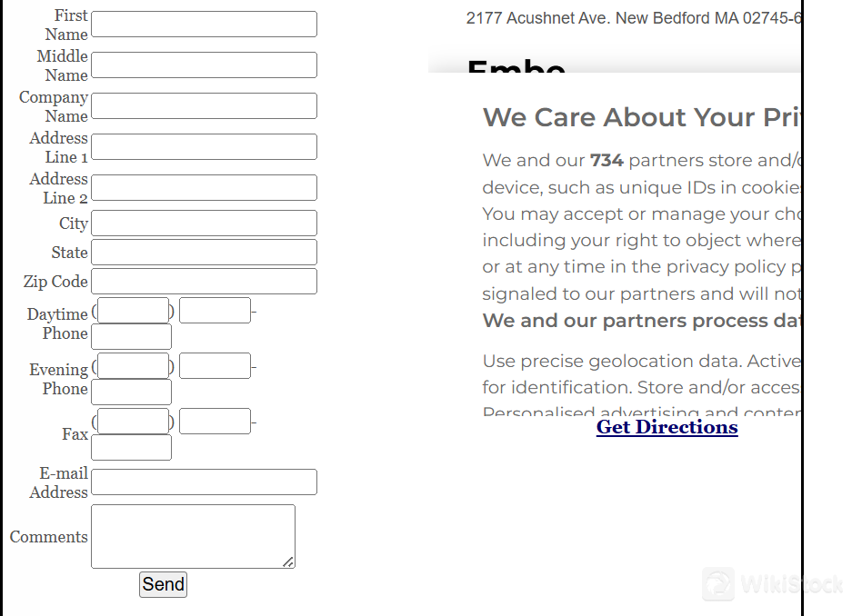Image resolution: width=852 pixels, height=616 pixels.
Task: Focus the Daytime Phone last digits box
Action: (132, 336)
